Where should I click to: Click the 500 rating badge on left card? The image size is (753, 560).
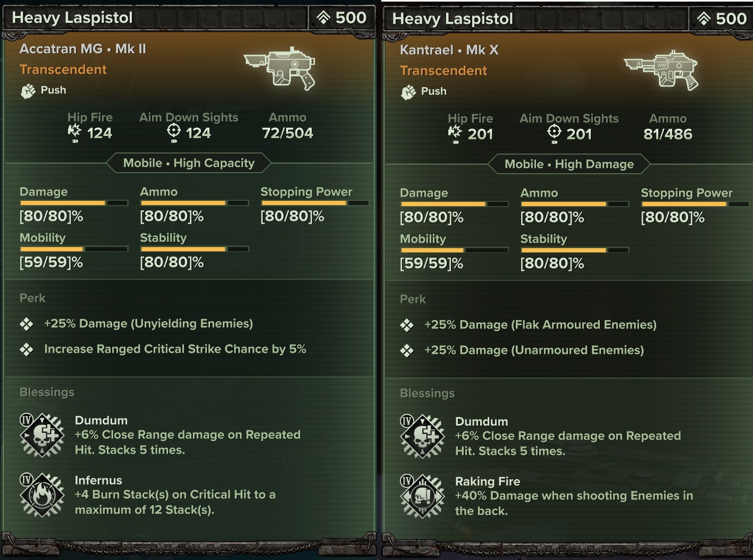(341, 18)
